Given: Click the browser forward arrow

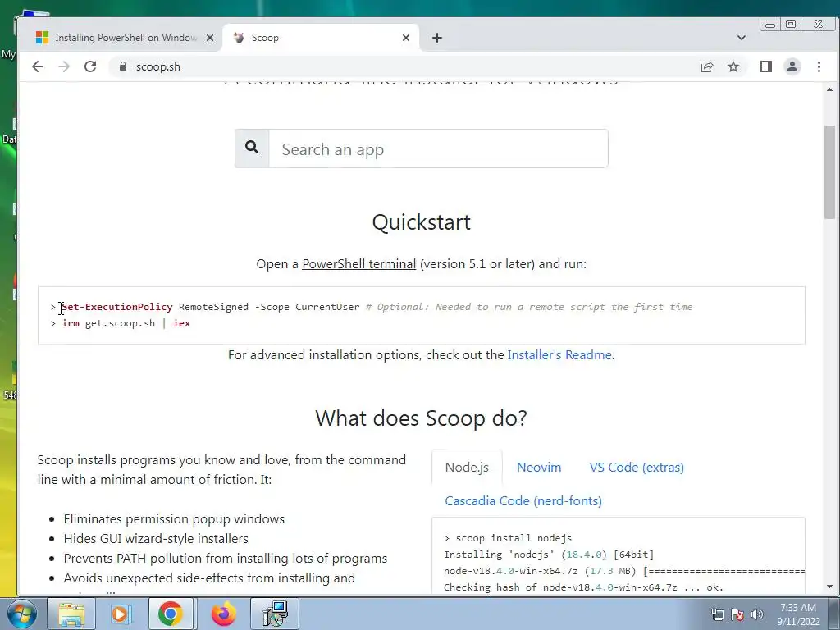Looking at the screenshot, I should click(x=64, y=66).
